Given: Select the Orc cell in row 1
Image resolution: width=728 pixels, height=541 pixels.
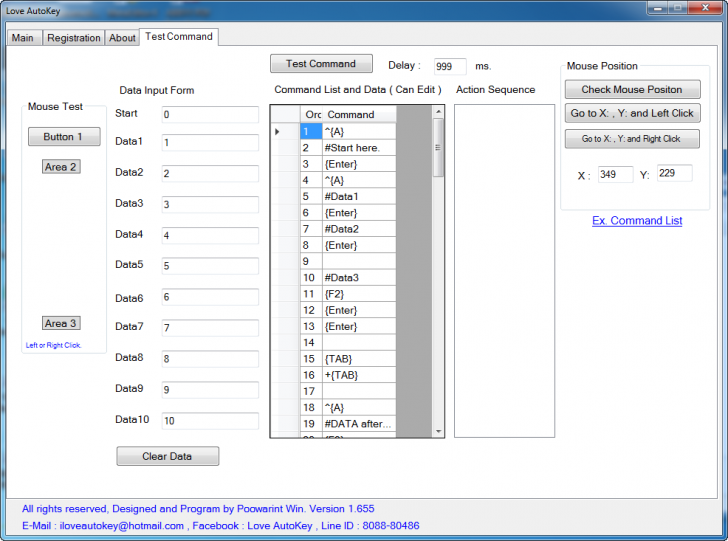Looking at the screenshot, I should tap(311, 131).
